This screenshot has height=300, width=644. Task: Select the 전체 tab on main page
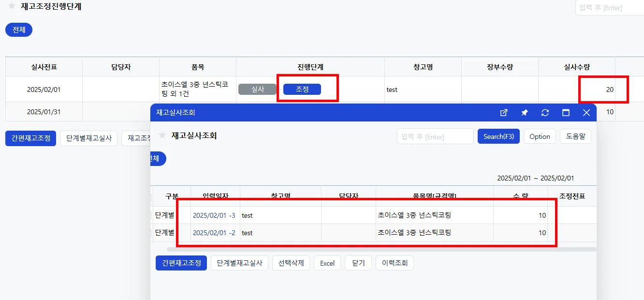19,30
